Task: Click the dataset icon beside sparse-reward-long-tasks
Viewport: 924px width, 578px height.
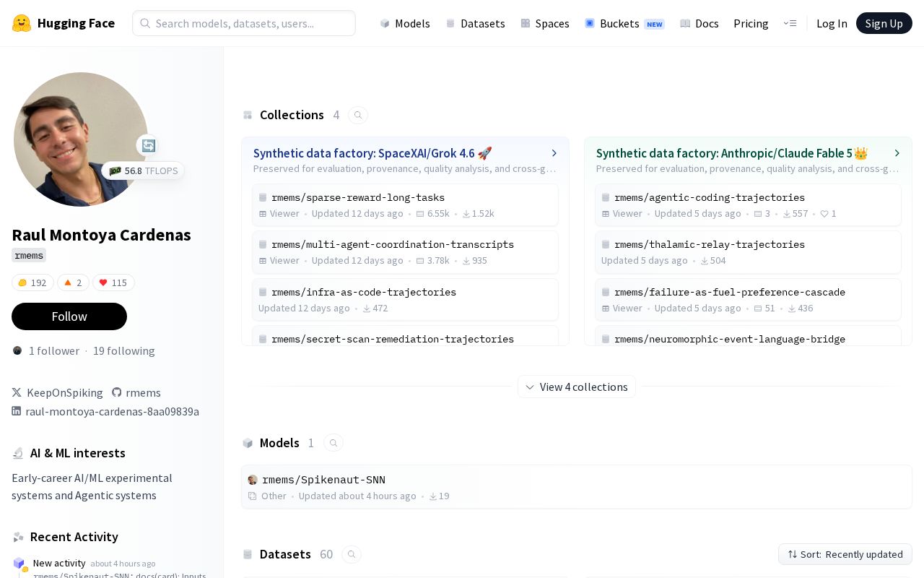Action: [263, 197]
